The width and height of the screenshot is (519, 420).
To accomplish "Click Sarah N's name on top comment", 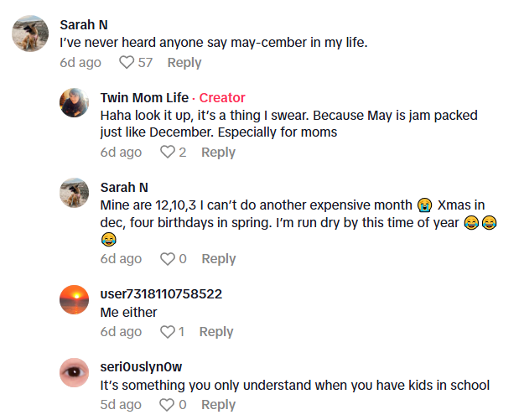I will point(84,25).
